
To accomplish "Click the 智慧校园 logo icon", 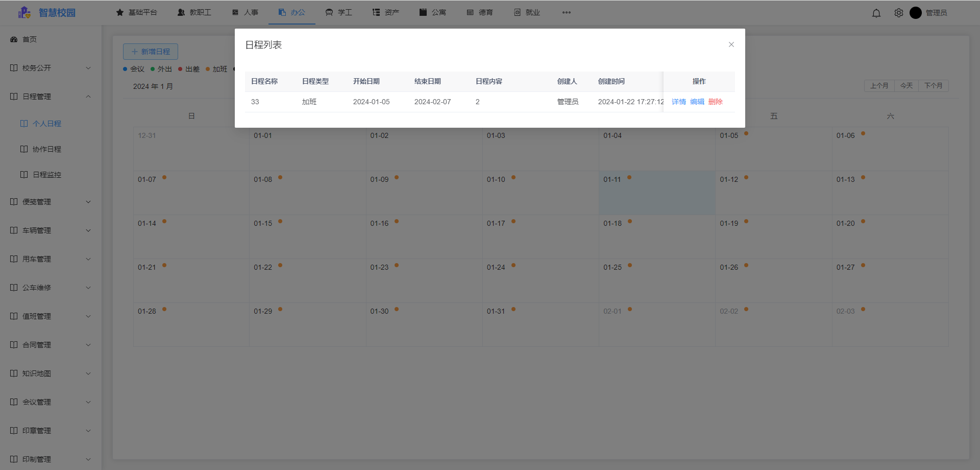I will (24, 13).
